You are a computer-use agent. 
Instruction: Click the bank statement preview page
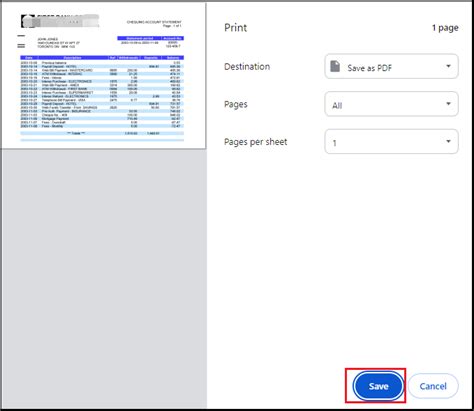pyautogui.click(x=104, y=76)
